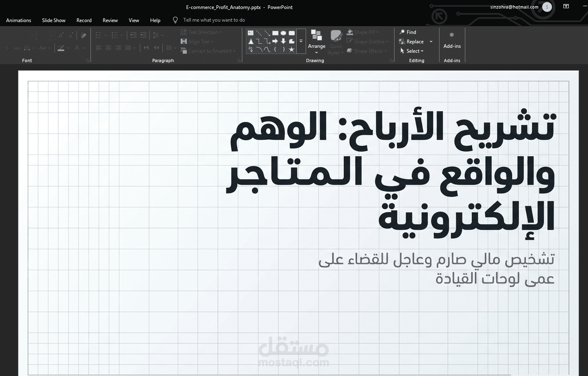Screen dimensions: 588x376
Task: Open the Text Direction dropdown
Action: (201, 32)
